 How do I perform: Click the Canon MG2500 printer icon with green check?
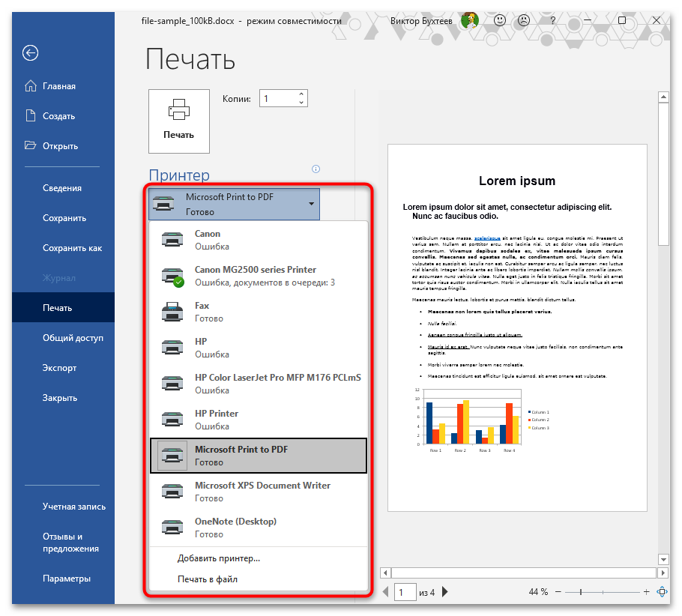pyautogui.click(x=172, y=277)
